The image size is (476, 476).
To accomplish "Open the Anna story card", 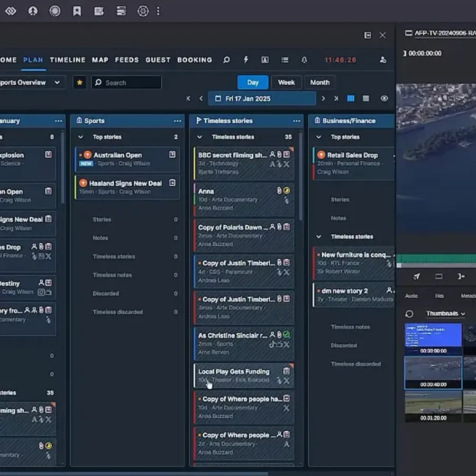I will click(244, 199).
